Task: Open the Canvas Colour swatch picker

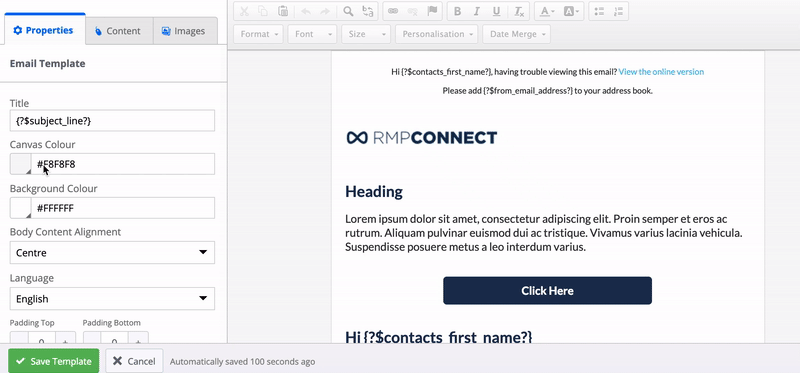Action: click(x=20, y=164)
